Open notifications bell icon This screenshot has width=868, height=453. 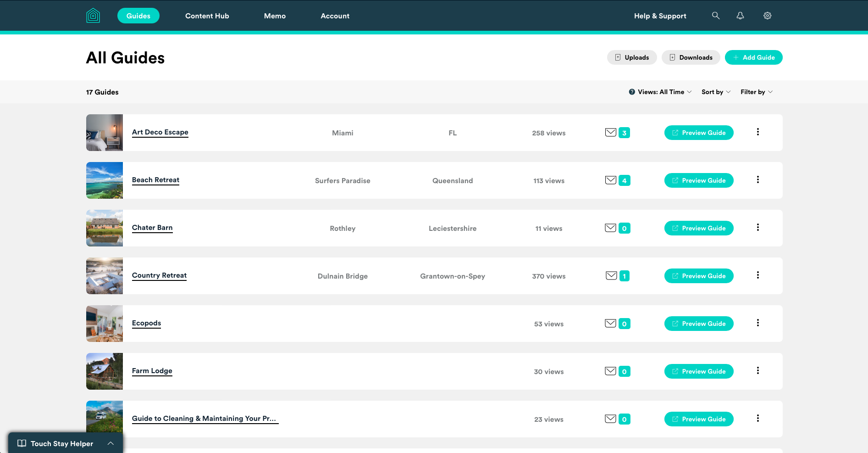pyautogui.click(x=740, y=16)
